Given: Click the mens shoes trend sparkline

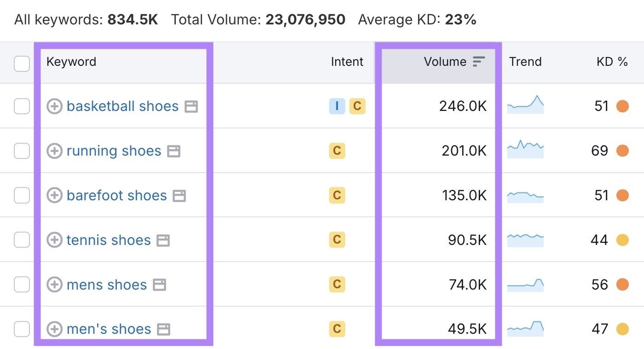Looking at the screenshot, I should coord(525,285).
